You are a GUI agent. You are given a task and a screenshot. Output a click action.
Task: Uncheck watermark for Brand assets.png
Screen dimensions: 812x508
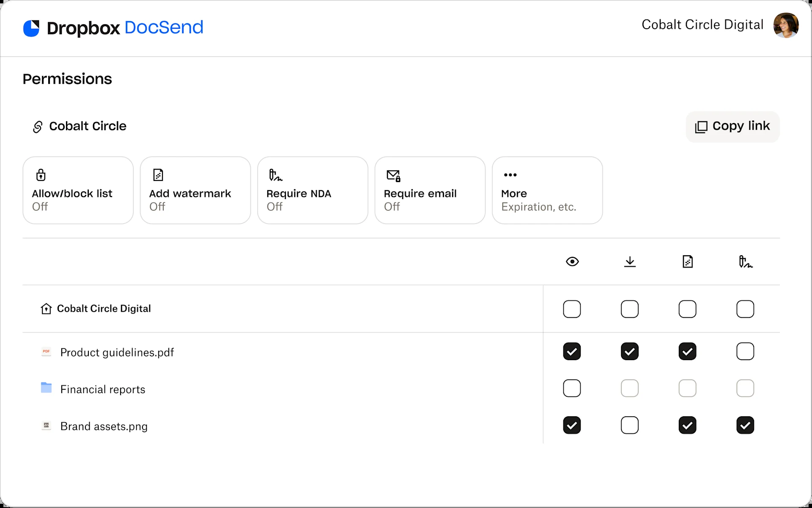(687, 425)
